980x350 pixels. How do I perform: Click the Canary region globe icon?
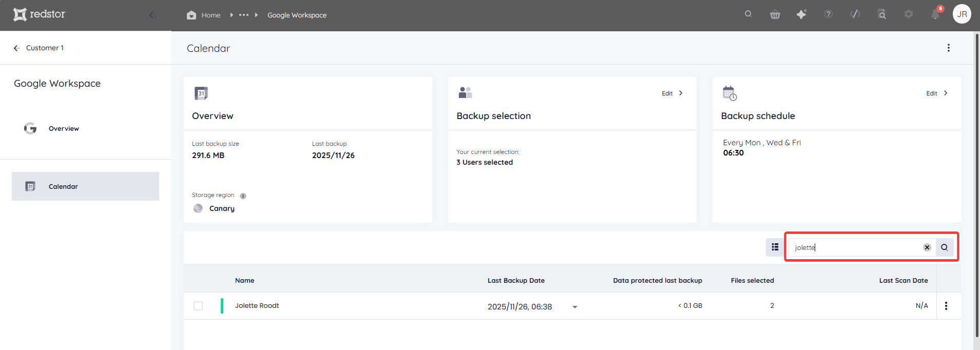click(x=198, y=208)
